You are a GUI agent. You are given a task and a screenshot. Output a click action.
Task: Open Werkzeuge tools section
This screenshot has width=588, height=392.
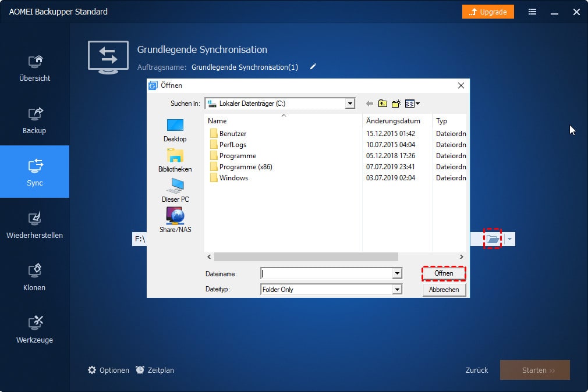[x=34, y=329]
